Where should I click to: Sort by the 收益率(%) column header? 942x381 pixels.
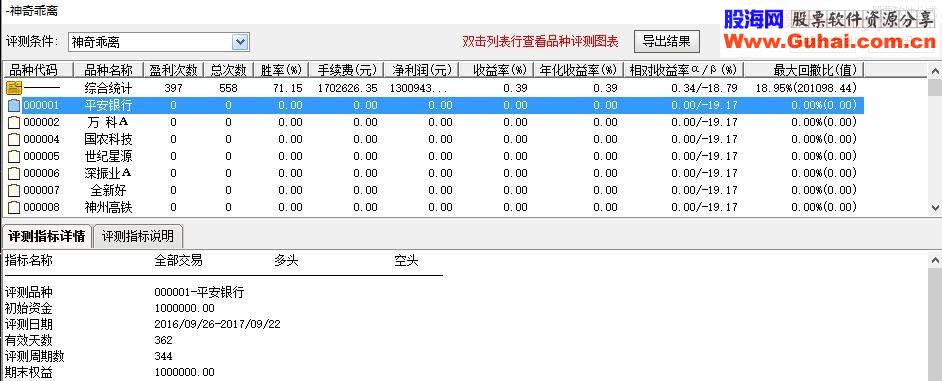tap(496, 70)
